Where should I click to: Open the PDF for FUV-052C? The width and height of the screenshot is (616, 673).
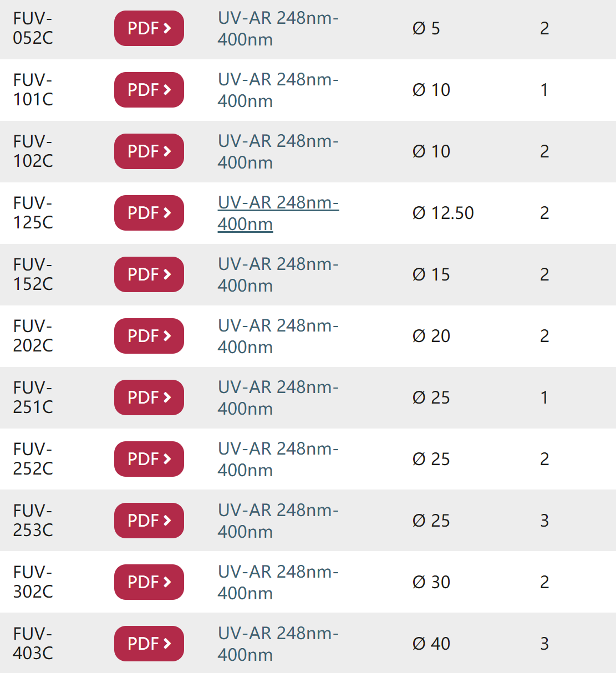[x=149, y=28]
